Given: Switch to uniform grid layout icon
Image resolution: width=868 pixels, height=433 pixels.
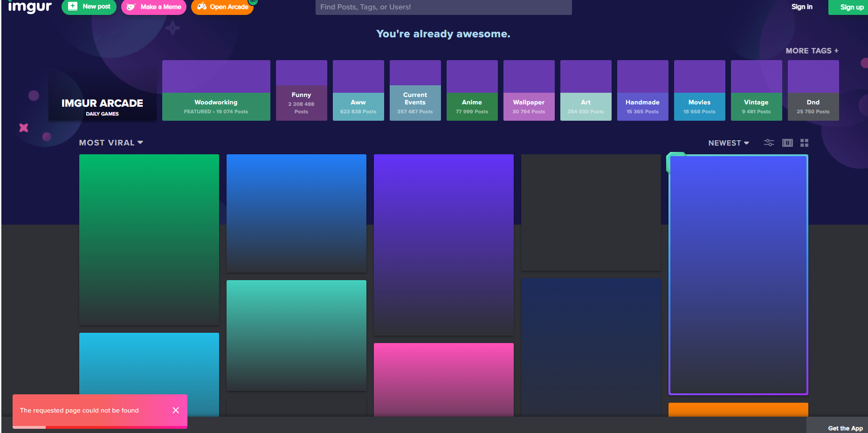Looking at the screenshot, I should click(804, 143).
